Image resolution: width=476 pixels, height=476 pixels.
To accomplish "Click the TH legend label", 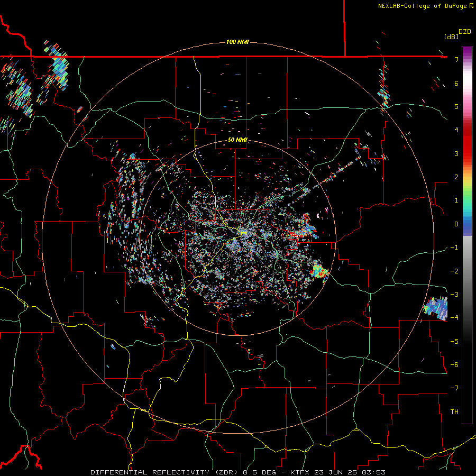I will tap(454, 412).
